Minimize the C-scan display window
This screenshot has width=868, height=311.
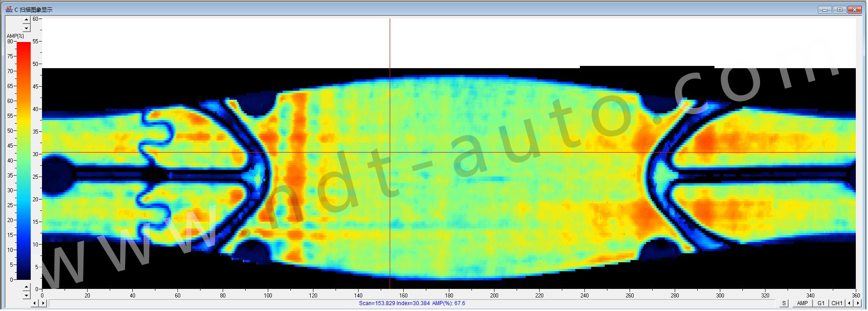point(825,9)
